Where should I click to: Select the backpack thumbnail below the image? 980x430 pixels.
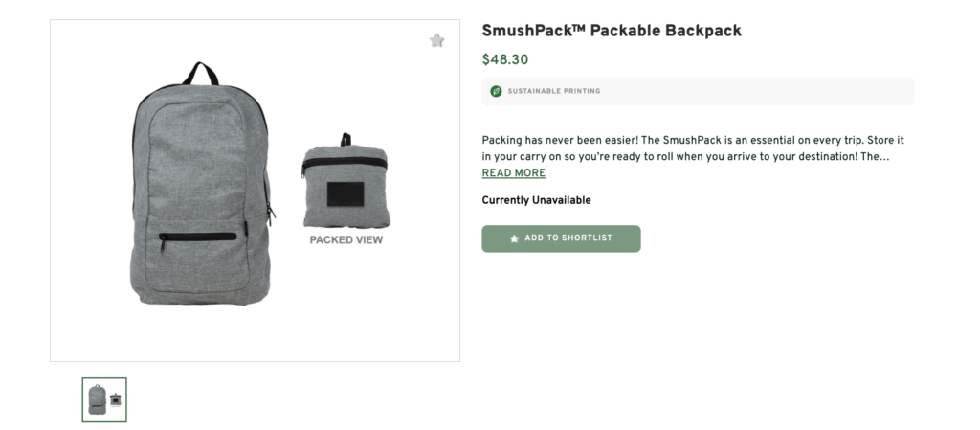pos(104,399)
